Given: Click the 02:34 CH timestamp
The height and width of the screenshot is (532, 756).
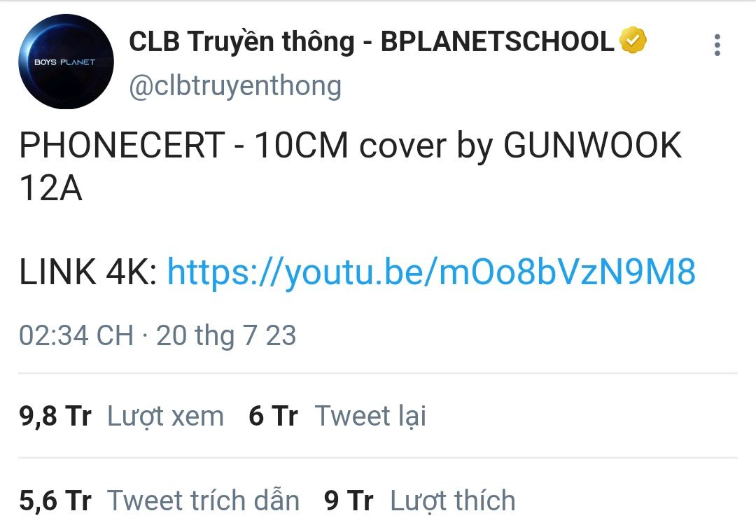Looking at the screenshot, I should point(76,335).
